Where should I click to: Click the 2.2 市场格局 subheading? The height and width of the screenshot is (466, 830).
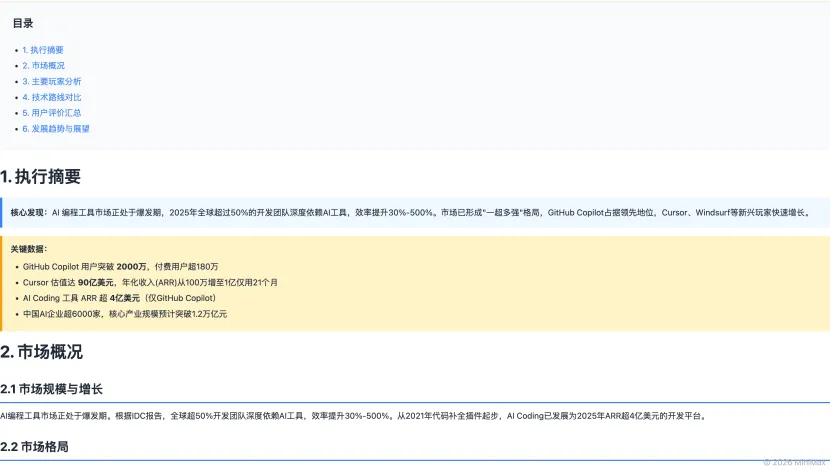34,447
